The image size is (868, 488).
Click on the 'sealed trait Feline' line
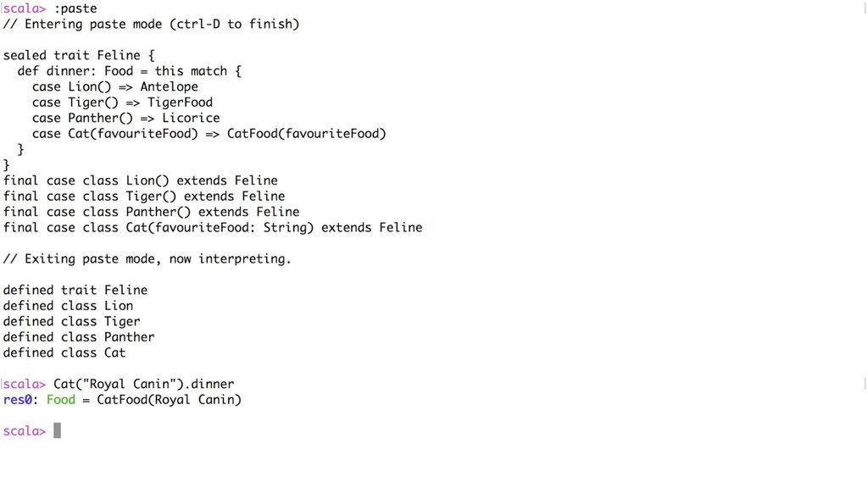tap(79, 55)
